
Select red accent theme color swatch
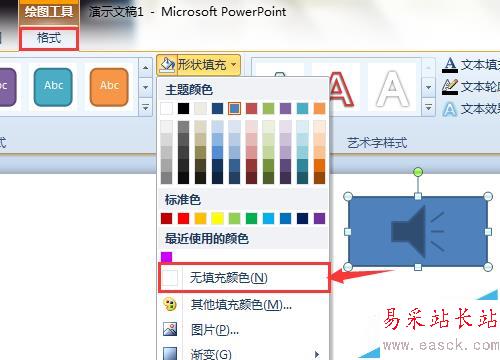(x=252, y=109)
